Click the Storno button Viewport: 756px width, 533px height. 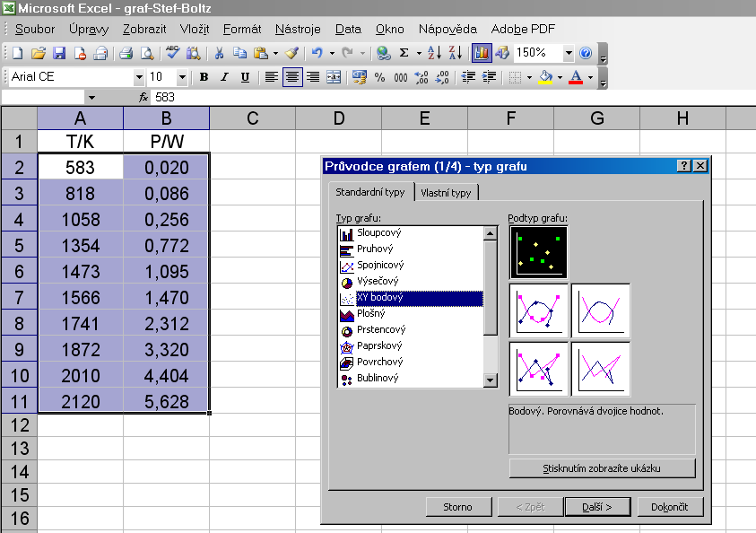click(x=457, y=507)
